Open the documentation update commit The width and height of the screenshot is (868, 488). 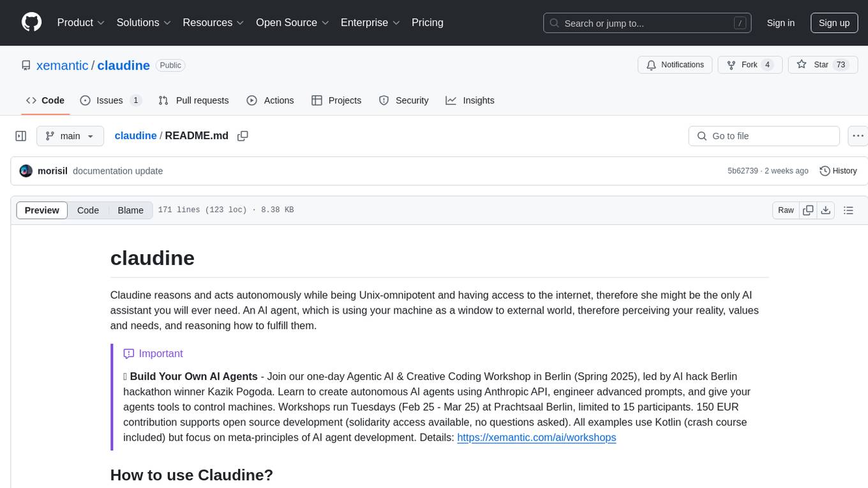pos(118,171)
